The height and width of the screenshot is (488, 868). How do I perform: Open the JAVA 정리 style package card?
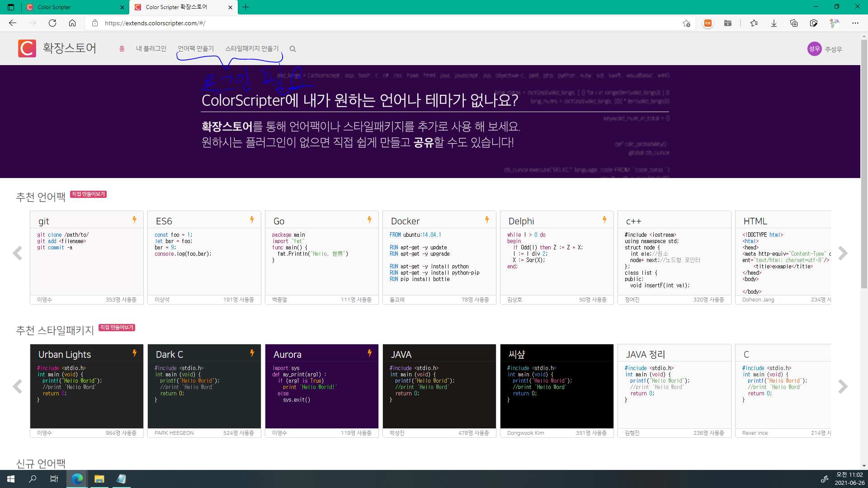pyautogui.click(x=675, y=391)
